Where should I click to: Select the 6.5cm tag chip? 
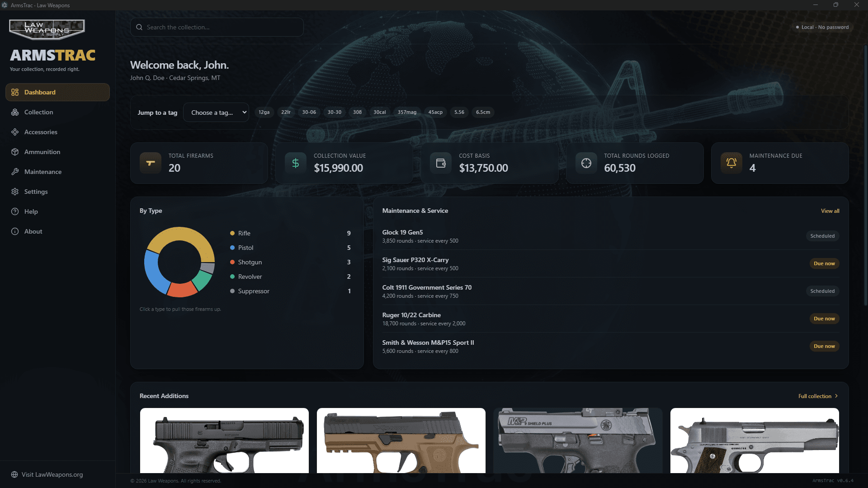(x=483, y=112)
